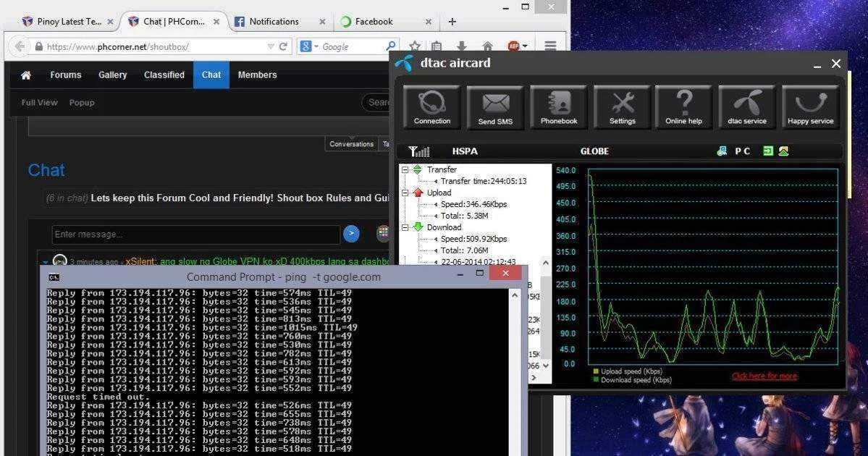The height and width of the screenshot is (456, 868).
Task: Open Settings in dtac aircard
Action: [x=622, y=107]
